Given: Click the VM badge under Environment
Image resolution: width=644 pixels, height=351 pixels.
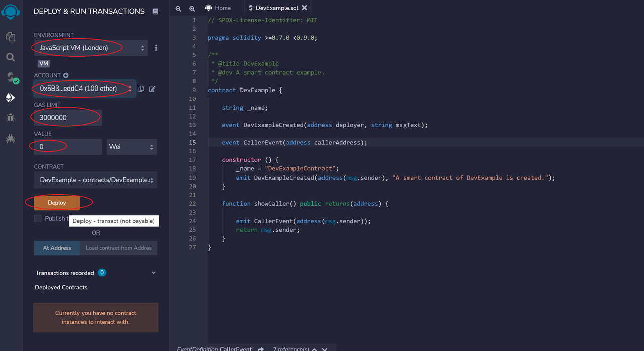Looking at the screenshot, I should tap(44, 63).
